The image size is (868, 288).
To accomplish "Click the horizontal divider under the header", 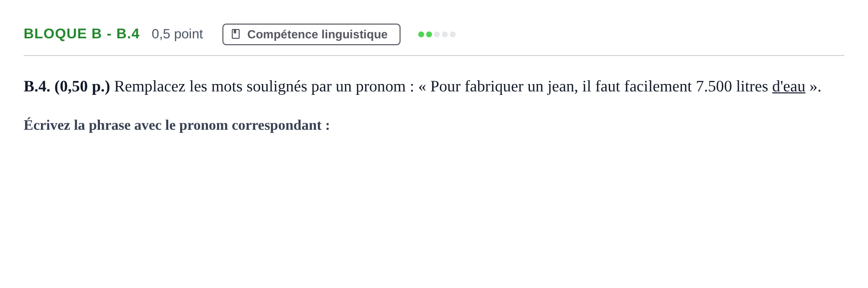I will pyautogui.click(x=434, y=56).
